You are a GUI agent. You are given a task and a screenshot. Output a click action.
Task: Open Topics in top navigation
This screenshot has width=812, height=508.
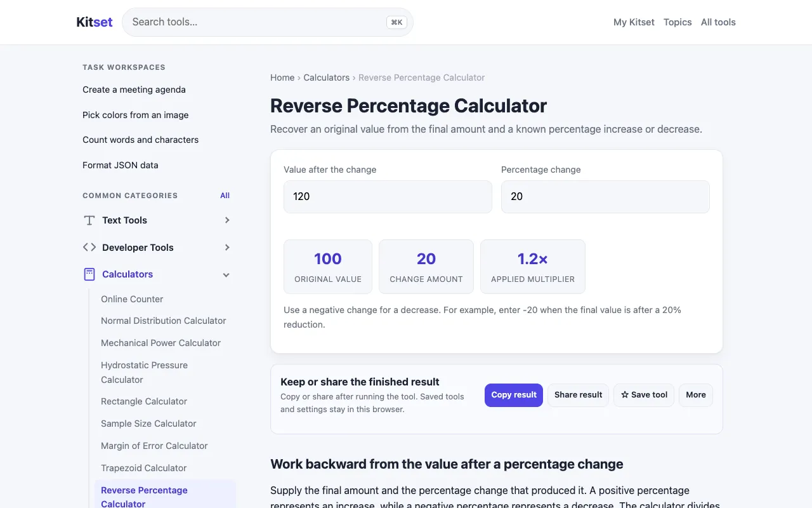(678, 22)
